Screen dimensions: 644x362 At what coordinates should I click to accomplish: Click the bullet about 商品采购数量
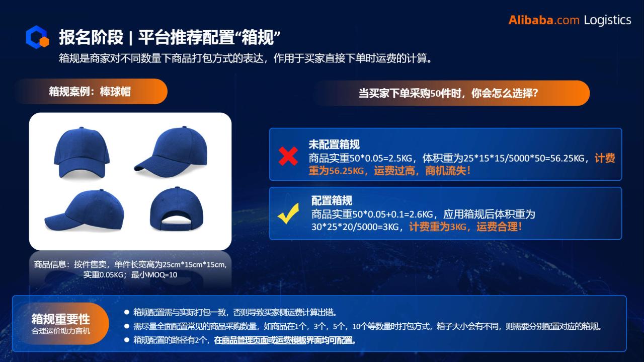coord(363,326)
